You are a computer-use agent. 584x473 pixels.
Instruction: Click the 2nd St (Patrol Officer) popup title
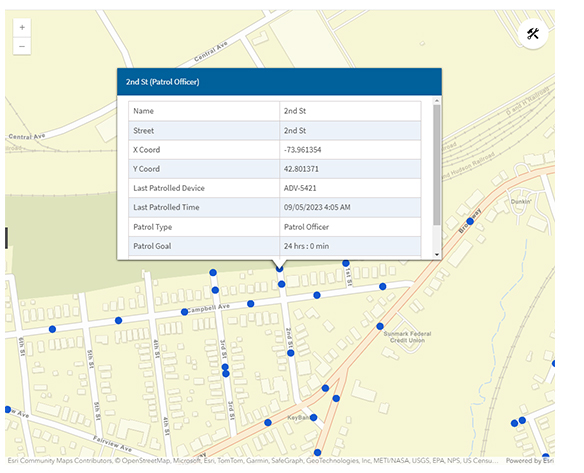tap(162, 82)
